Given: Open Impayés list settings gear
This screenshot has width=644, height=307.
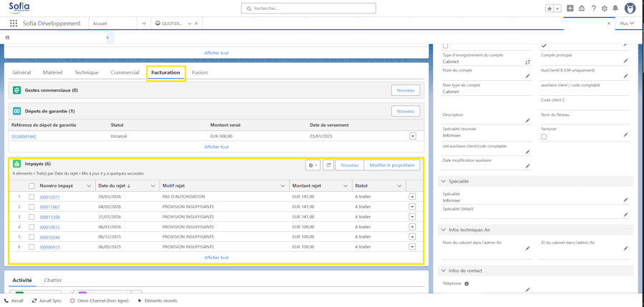Looking at the screenshot, I should click(x=313, y=165).
